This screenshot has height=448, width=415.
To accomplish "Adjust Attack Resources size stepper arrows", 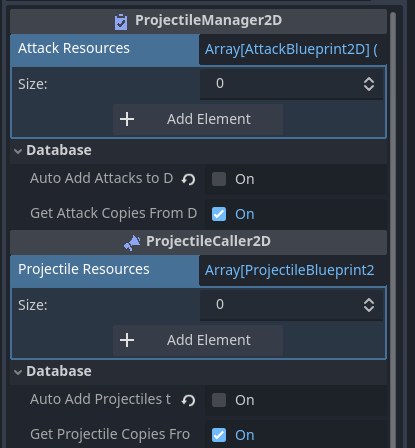I will click(x=369, y=84).
